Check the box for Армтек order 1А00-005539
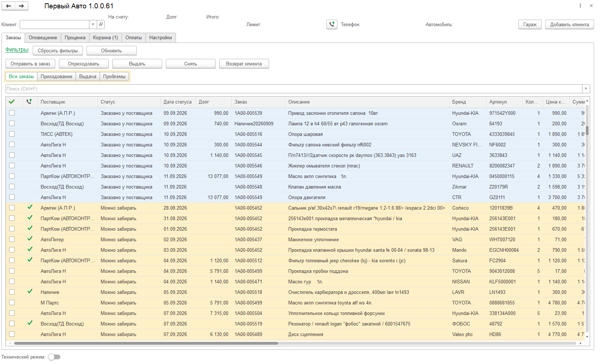The height and width of the screenshot is (364, 601). 12,113
